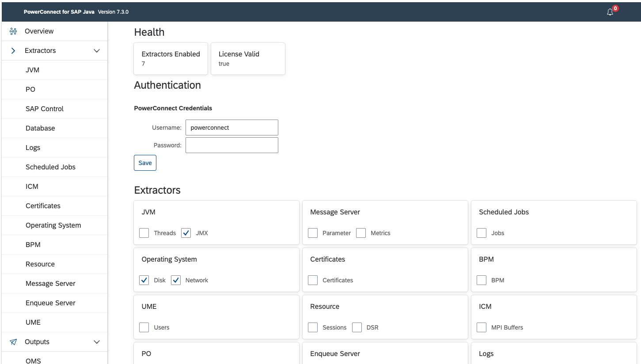Screen dimensions: 641x364
Task: Tick the Scheduled Jobs checkbox labeled Jobs
Action: (x=482, y=233)
